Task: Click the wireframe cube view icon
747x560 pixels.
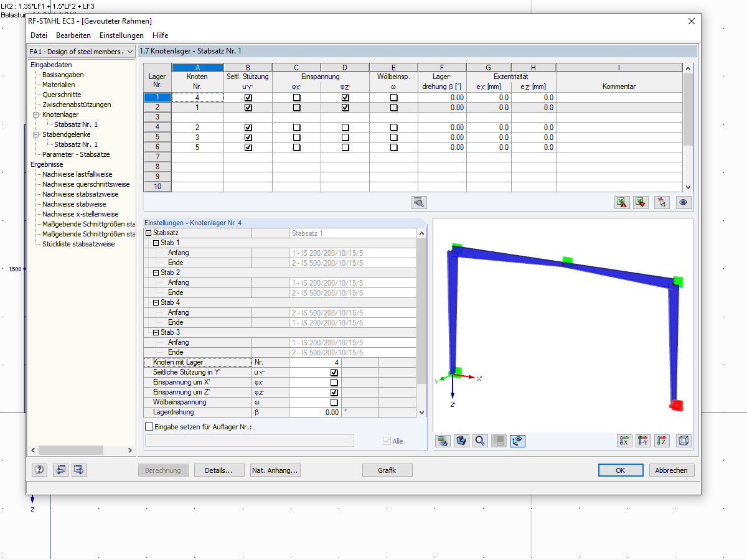Action: pos(684,441)
